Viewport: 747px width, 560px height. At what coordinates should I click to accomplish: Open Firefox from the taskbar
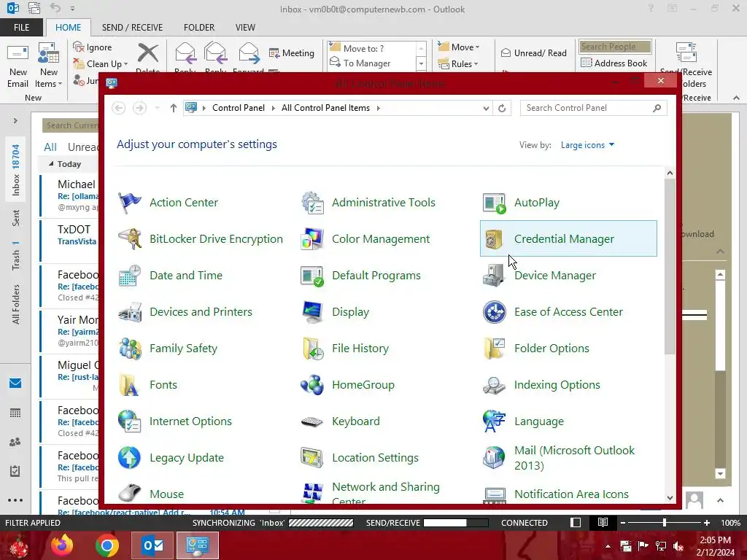click(x=62, y=545)
